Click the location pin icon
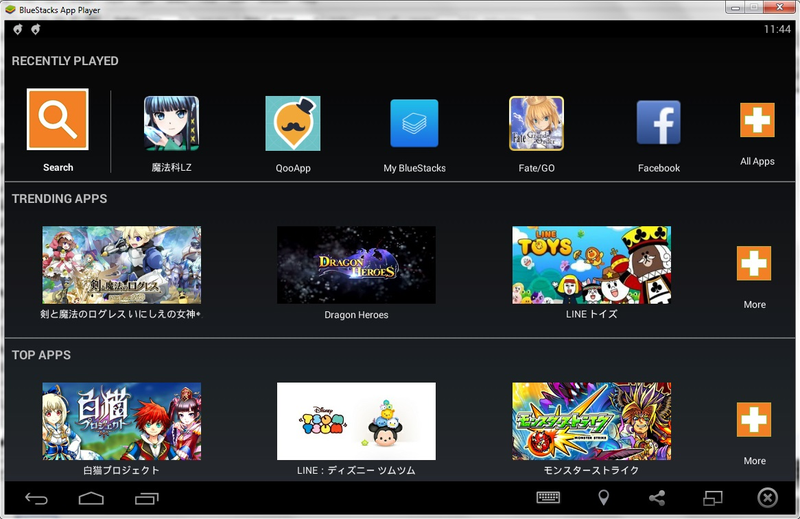This screenshot has height=519, width=800. [x=604, y=498]
